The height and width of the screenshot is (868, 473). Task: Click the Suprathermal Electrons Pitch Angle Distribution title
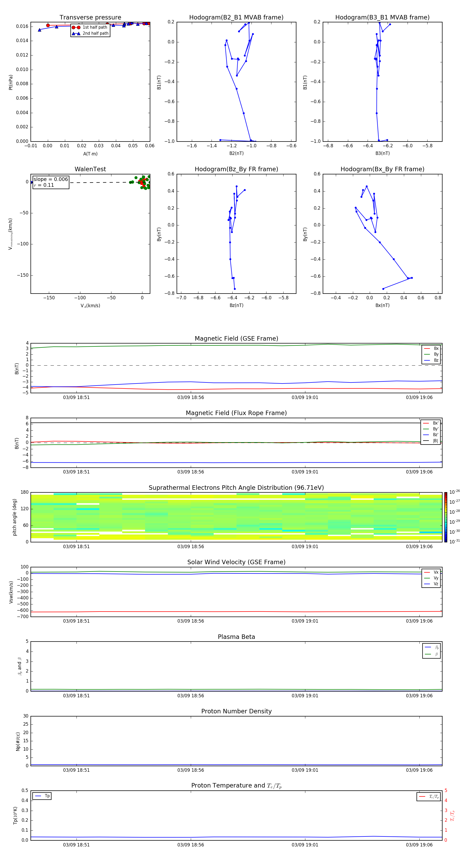click(x=236, y=488)
